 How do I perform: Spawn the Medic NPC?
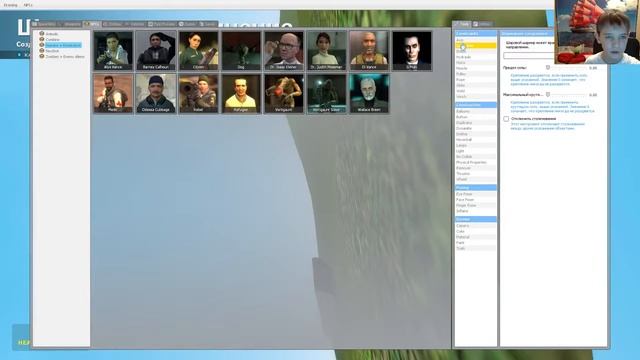point(113,93)
